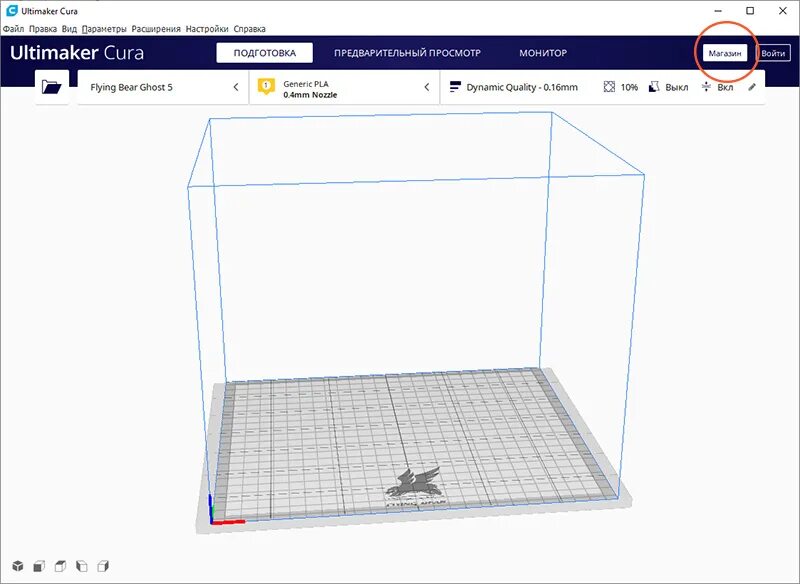Select the 3D perspective view cube
The width and height of the screenshot is (800, 584).
18,566
